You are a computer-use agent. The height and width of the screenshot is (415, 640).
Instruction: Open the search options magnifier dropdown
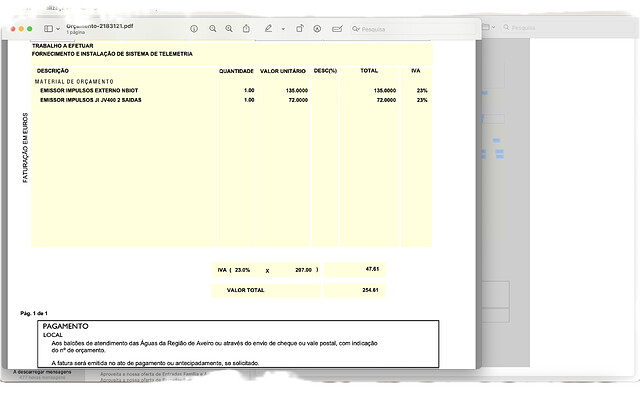(x=356, y=29)
